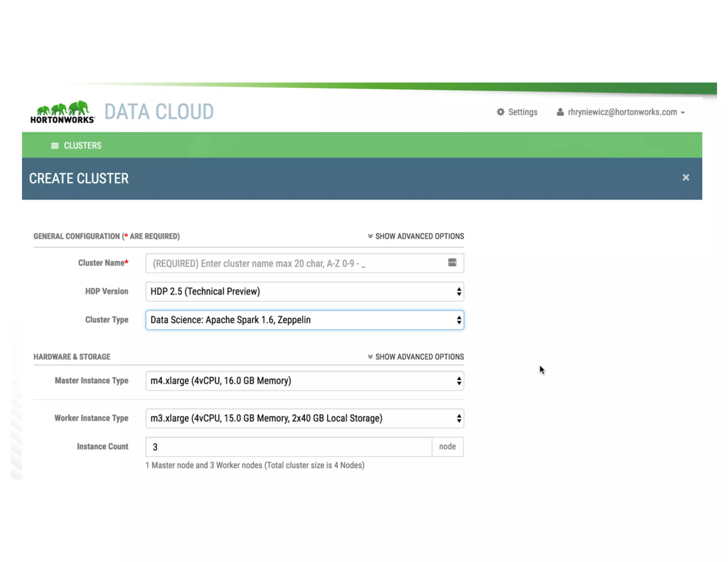Screen dimensions: 728x562
Task: Show advanced options for General Configuration
Action: pyautogui.click(x=419, y=236)
